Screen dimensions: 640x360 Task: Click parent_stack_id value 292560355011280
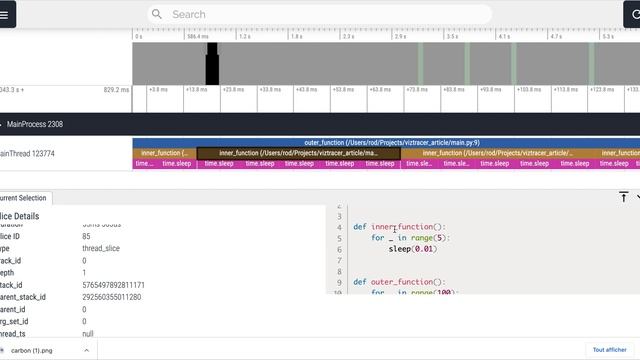(x=112, y=297)
